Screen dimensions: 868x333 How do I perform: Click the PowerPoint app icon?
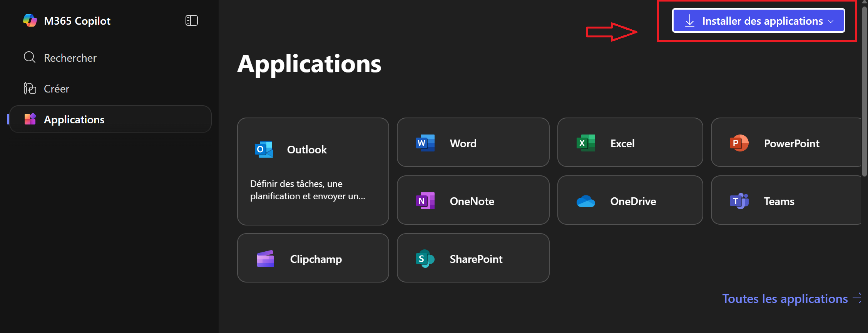point(739,143)
